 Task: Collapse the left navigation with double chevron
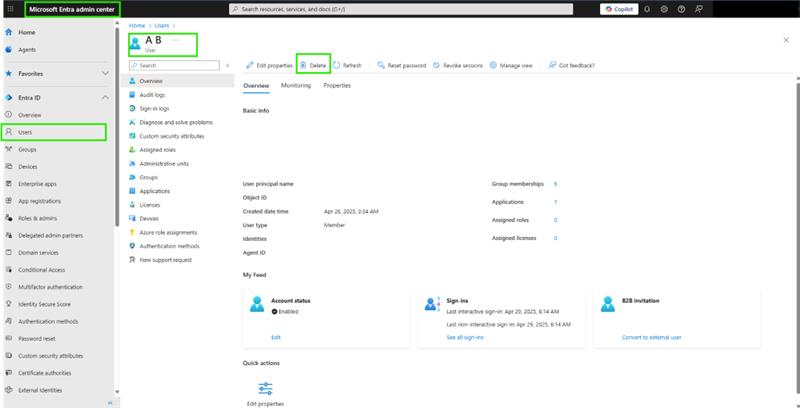coord(110,403)
